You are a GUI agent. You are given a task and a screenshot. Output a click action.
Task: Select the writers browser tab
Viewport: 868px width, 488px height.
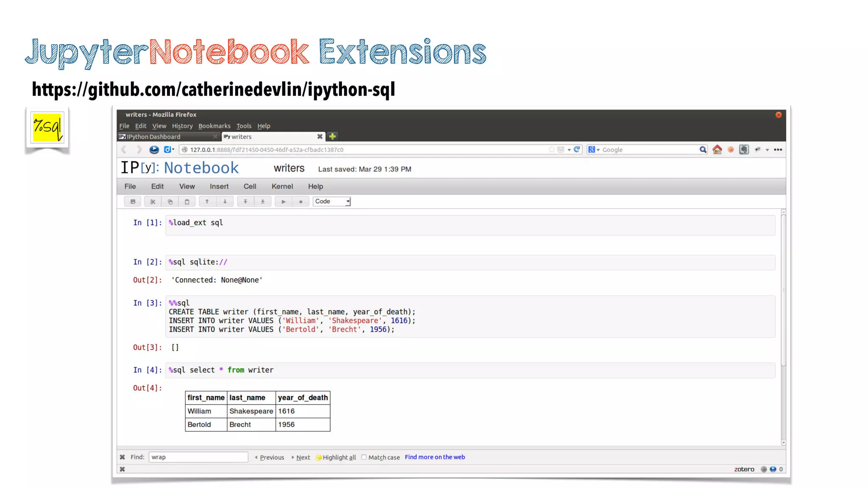(x=273, y=137)
